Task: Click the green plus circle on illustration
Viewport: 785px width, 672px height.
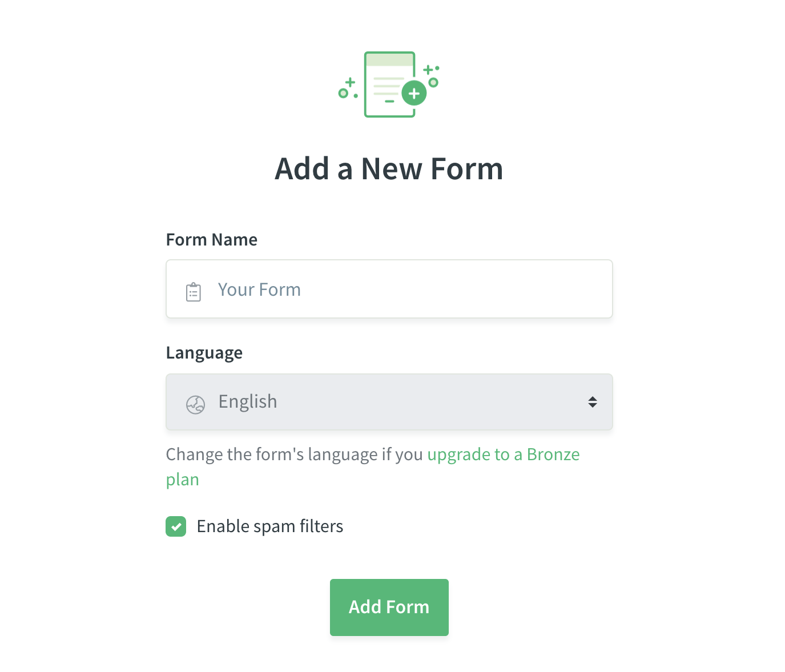Action: [414, 93]
